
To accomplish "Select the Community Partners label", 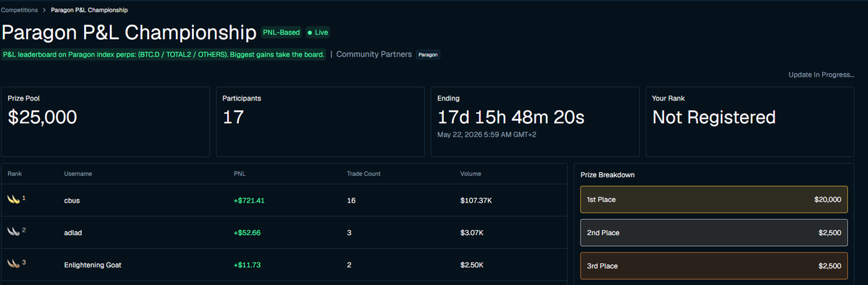I will click(374, 54).
